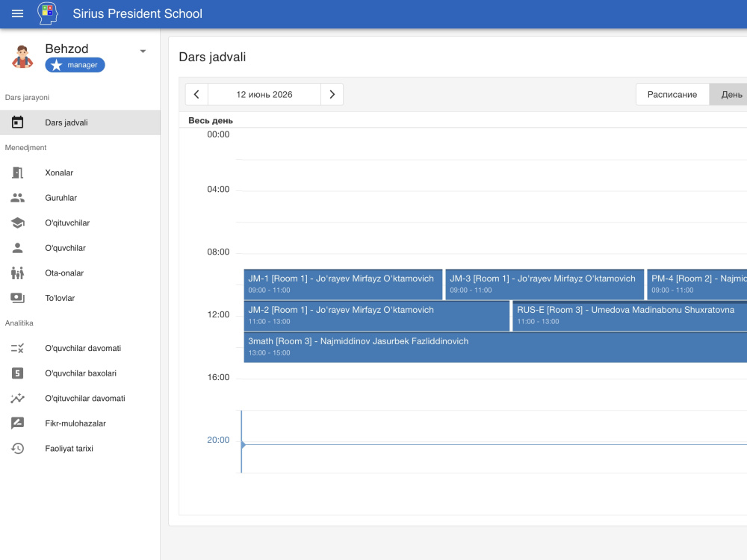
Task: Click the current time indicator marker
Action: coord(243,445)
